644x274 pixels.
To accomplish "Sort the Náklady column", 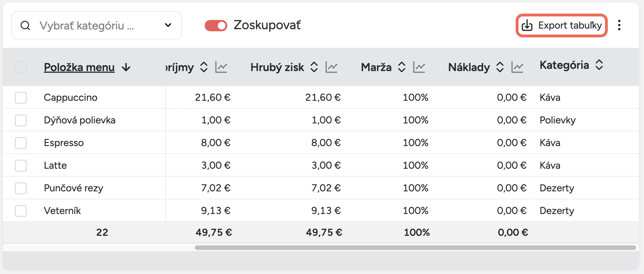I will (x=500, y=67).
